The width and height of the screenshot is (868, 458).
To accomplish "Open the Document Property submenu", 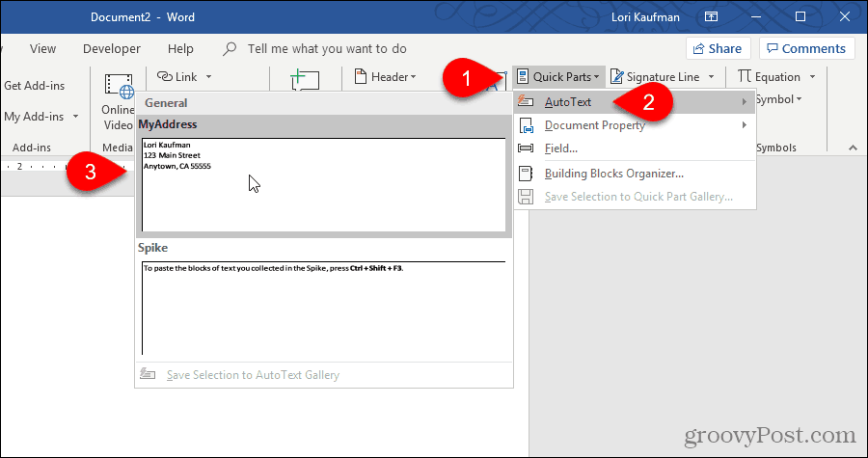I will (x=635, y=125).
